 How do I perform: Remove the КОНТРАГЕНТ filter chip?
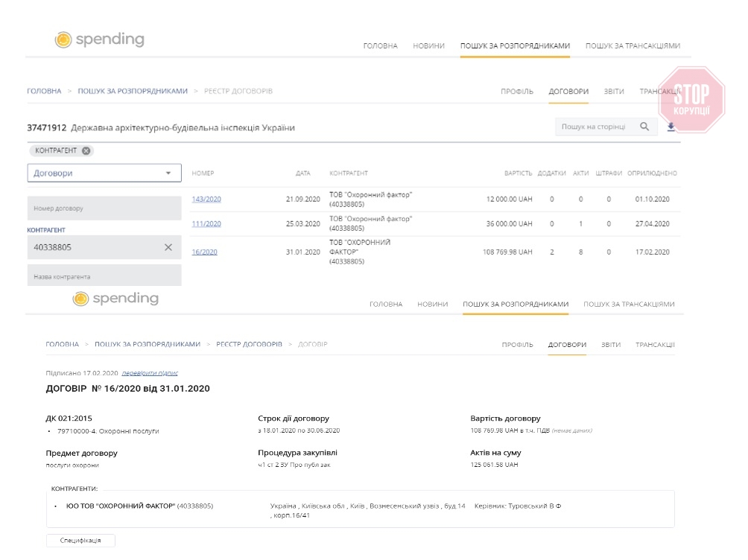(86, 150)
